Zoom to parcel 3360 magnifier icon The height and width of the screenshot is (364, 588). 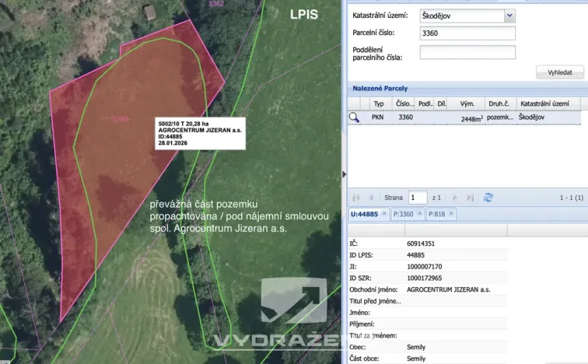(x=354, y=117)
